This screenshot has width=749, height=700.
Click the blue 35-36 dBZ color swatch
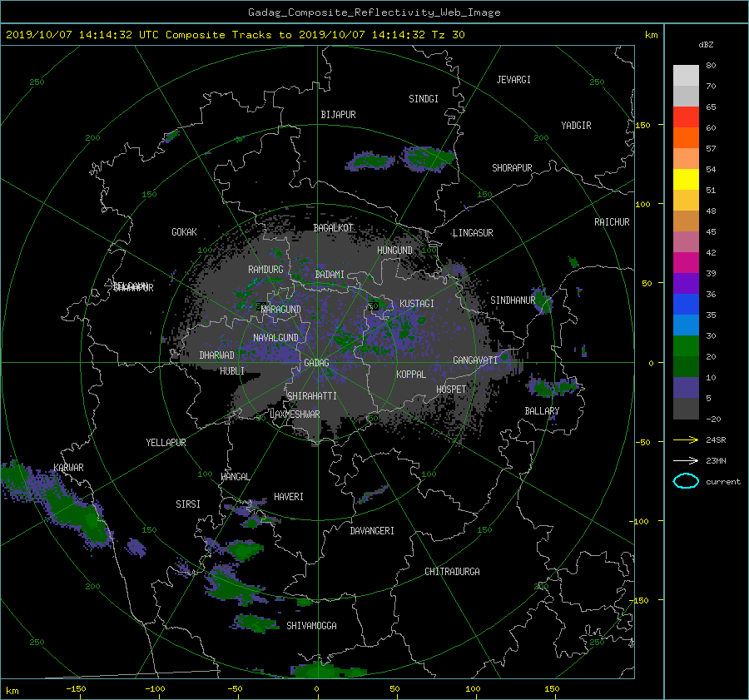[x=686, y=304]
